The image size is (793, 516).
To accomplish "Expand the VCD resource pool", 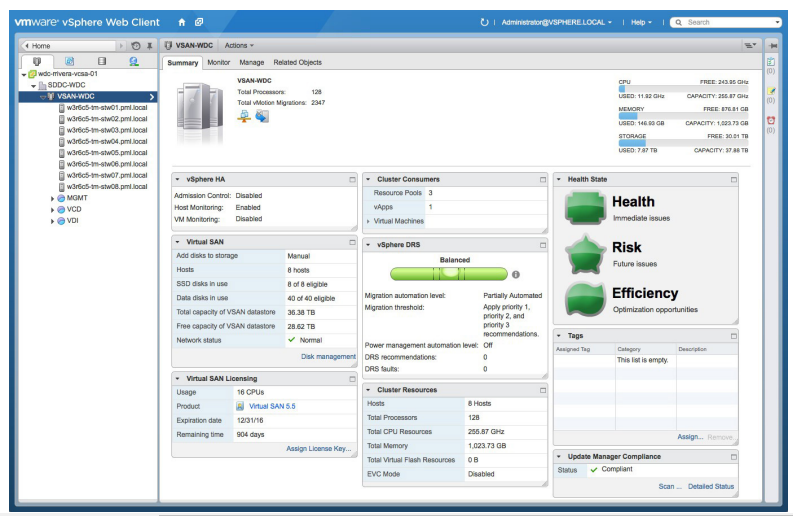I will pos(52,209).
